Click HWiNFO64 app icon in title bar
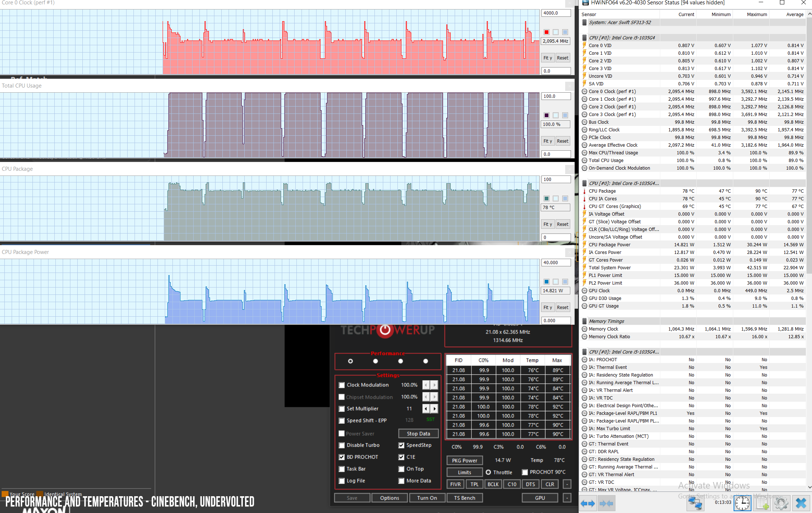Image resolution: width=812 pixels, height=513 pixels. pos(586,3)
